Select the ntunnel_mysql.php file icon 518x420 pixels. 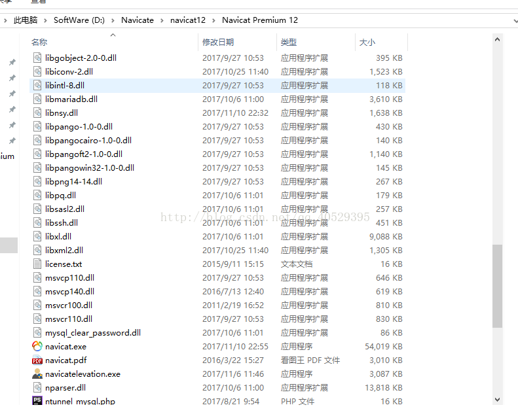(37, 400)
